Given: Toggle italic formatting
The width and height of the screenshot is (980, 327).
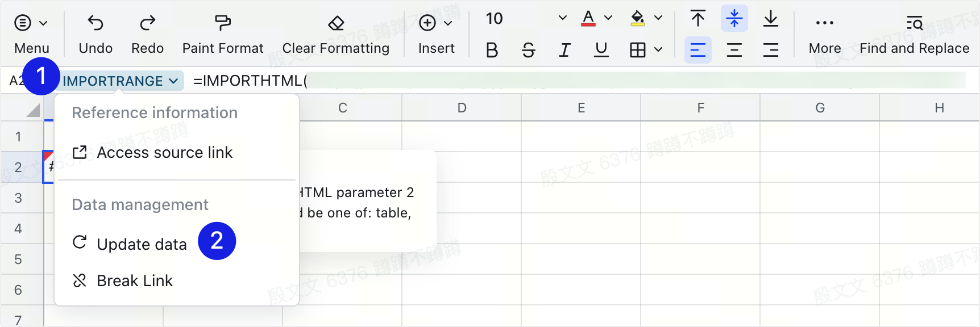Looking at the screenshot, I should click(564, 50).
